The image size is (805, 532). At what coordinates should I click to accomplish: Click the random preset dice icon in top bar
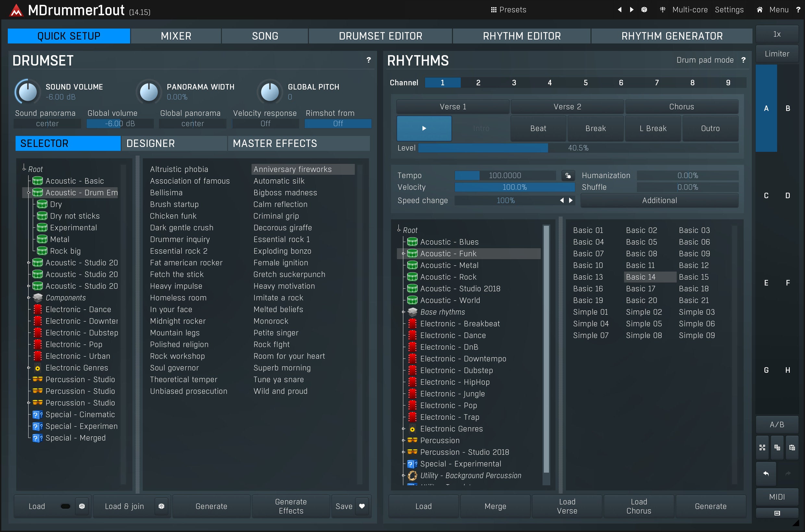[x=644, y=9]
